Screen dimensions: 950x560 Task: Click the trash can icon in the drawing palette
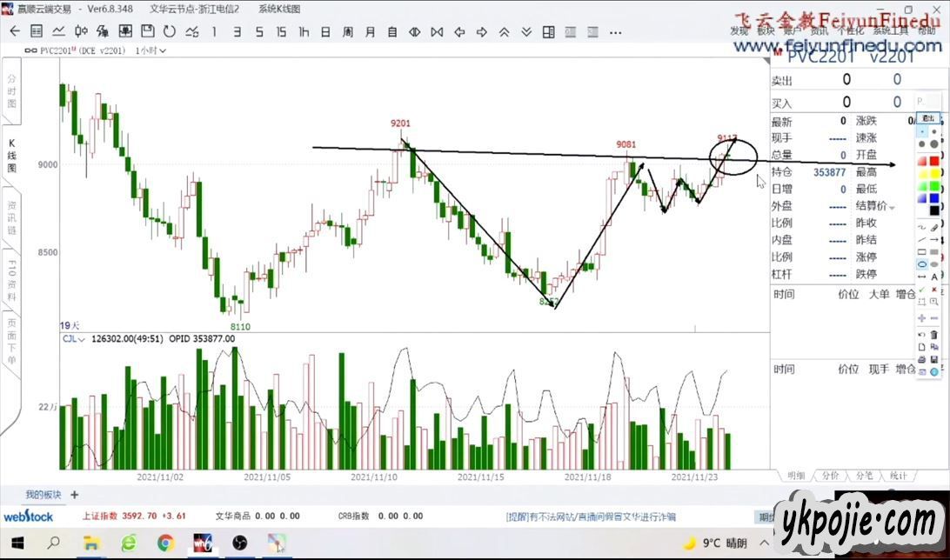(x=934, y=334)
